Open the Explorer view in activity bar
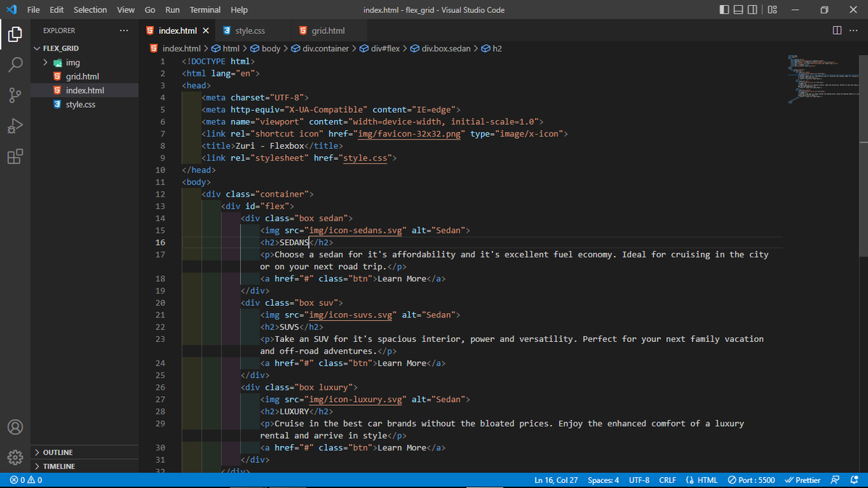The height and width of the screenshot is (488, 868). 16,34
